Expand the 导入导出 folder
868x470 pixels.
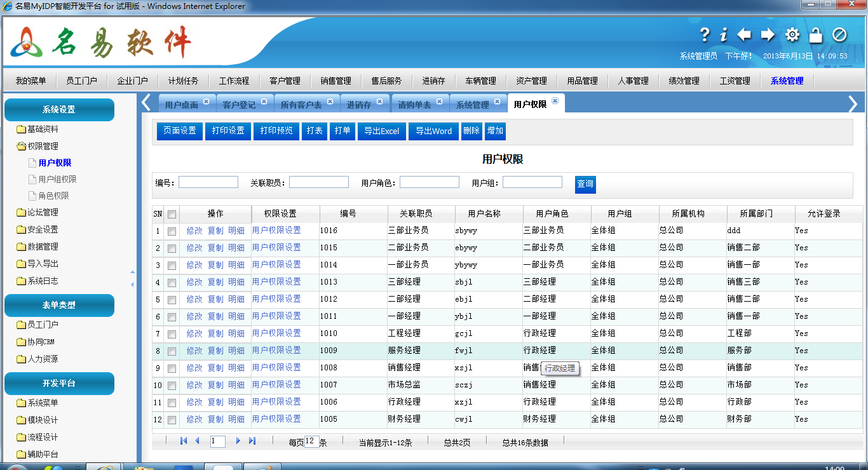point(37,264)
